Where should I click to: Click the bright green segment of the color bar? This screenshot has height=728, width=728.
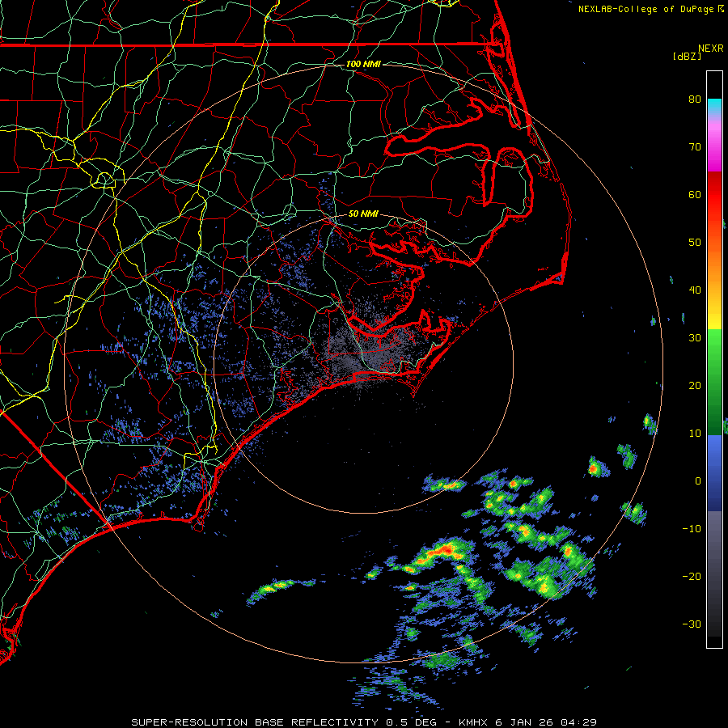(714, 343)
